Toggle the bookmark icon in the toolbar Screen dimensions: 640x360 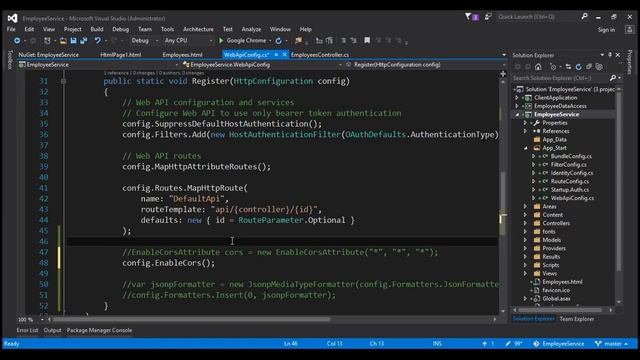pyautogui.click(x=367, y=40)
